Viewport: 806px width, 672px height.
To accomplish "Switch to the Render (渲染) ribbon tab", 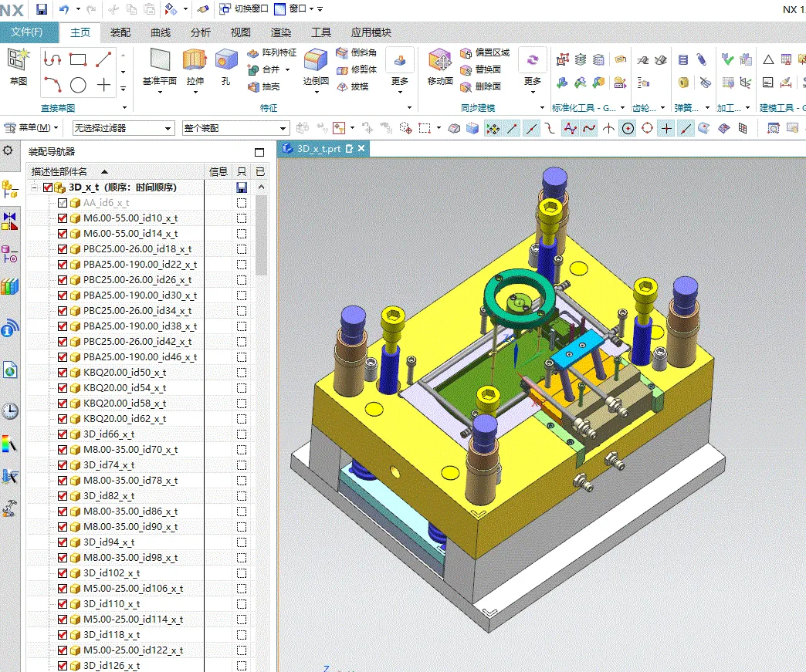I will tap(281, 32).
